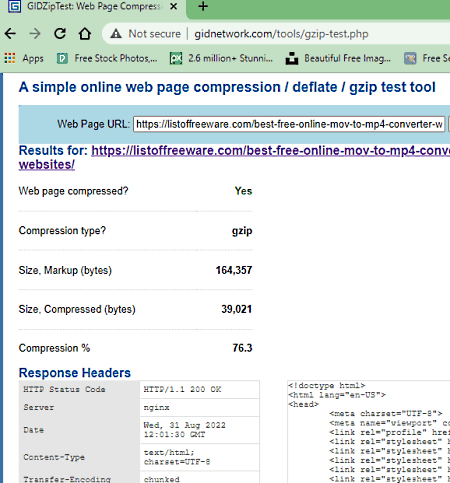Select the 'Server' header cell

pyautogui.click(x=79, y=407)
